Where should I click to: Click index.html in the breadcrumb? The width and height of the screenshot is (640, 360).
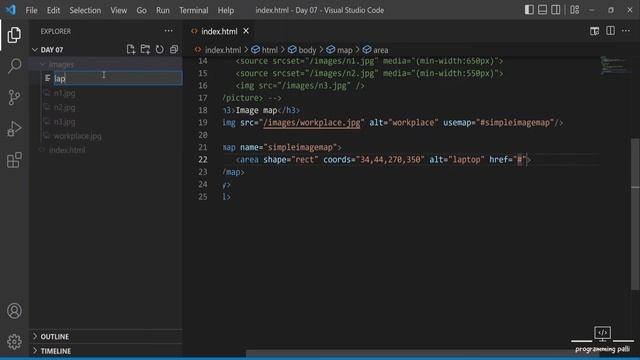click(x=222, y=50)
